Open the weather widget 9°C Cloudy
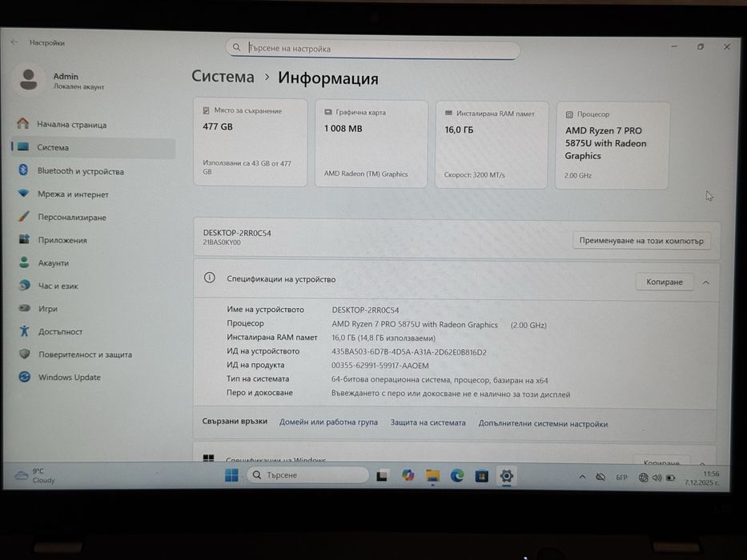 click(x=35, y=474)
